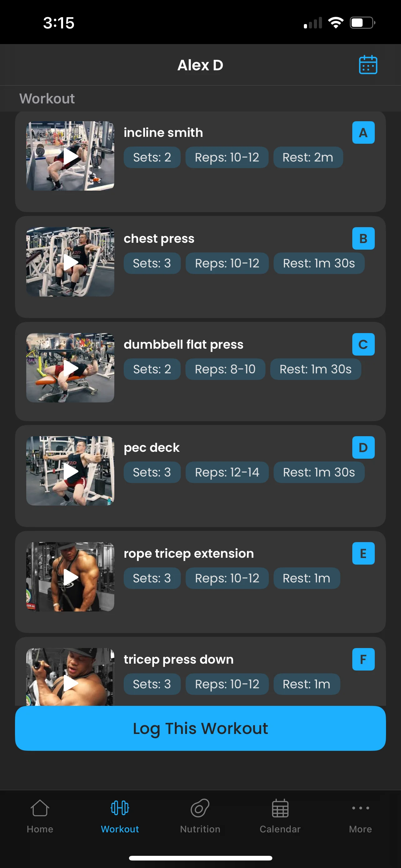Viewport: 401px width, 868px height.
Task: Play the chest press exercise video
Action: tap(70, 262)
